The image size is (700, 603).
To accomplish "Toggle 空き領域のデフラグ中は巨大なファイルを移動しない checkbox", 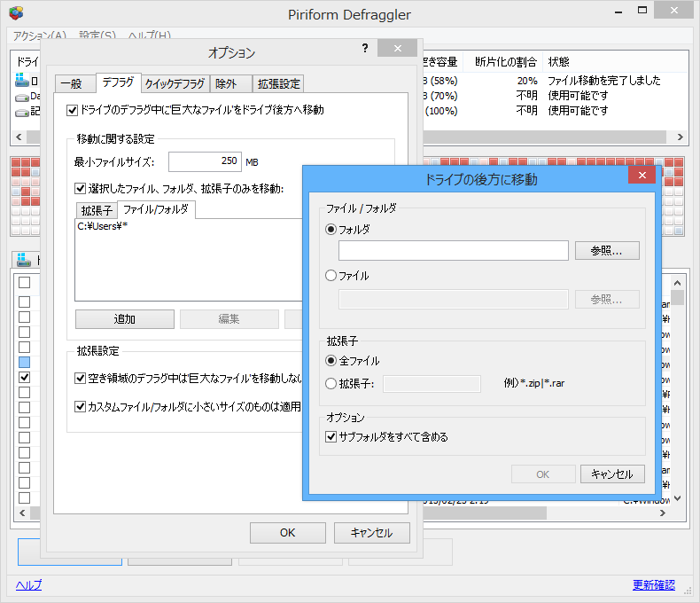I will click(80, 379).
